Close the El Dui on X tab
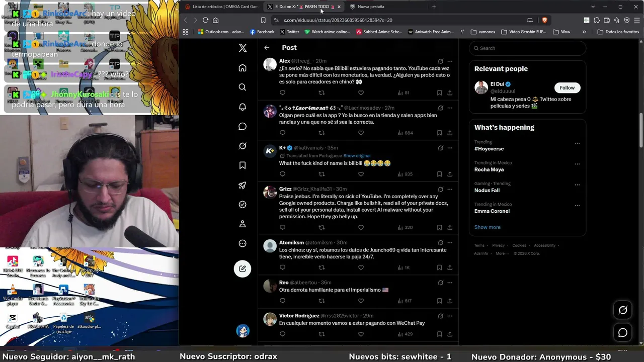 [339, 7]
